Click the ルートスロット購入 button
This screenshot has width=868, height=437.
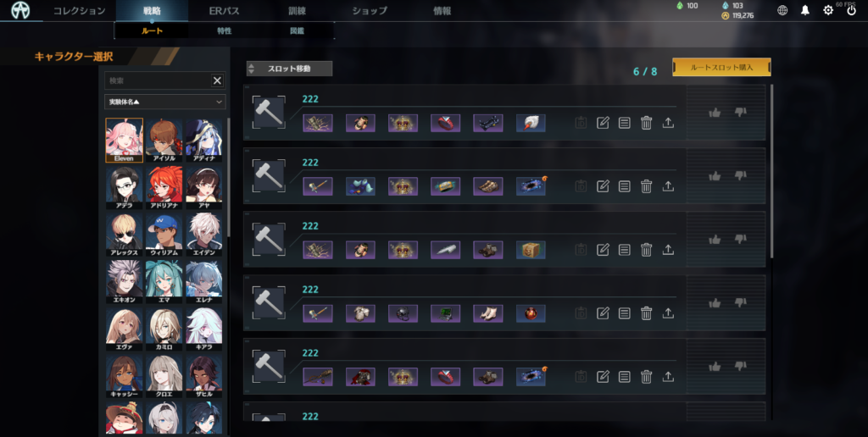[x=721, y=68]
